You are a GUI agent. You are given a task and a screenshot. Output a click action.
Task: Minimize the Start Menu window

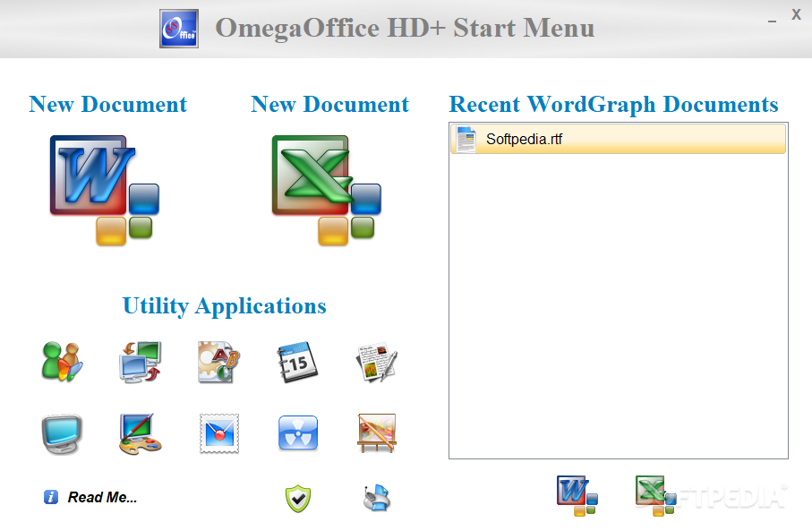point(772,21)
